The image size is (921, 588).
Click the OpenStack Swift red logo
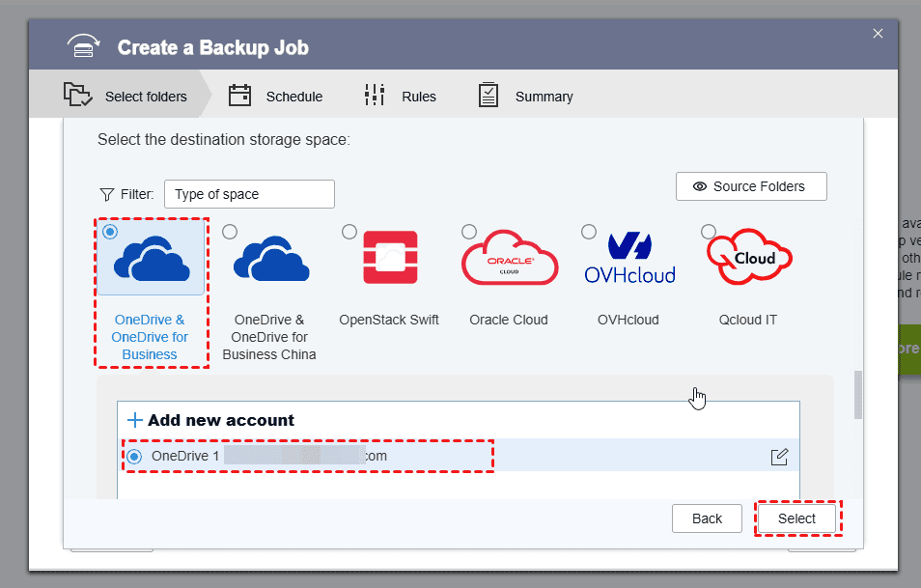point(391,257)
